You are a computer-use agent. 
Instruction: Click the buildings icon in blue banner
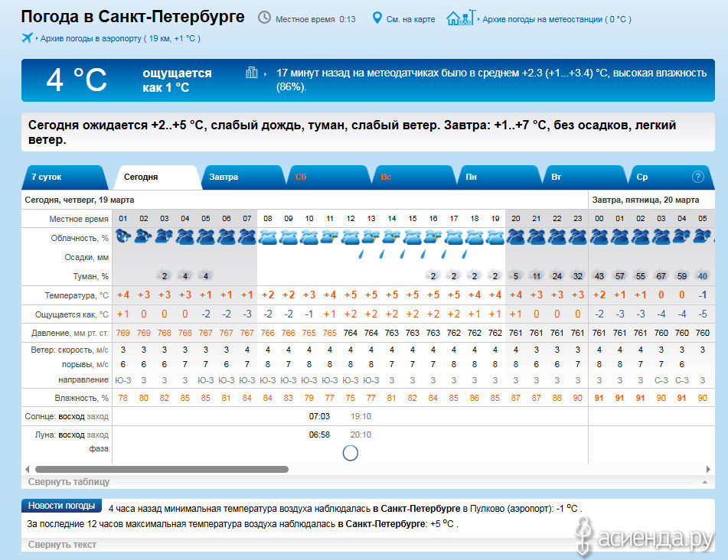(252, 73)
